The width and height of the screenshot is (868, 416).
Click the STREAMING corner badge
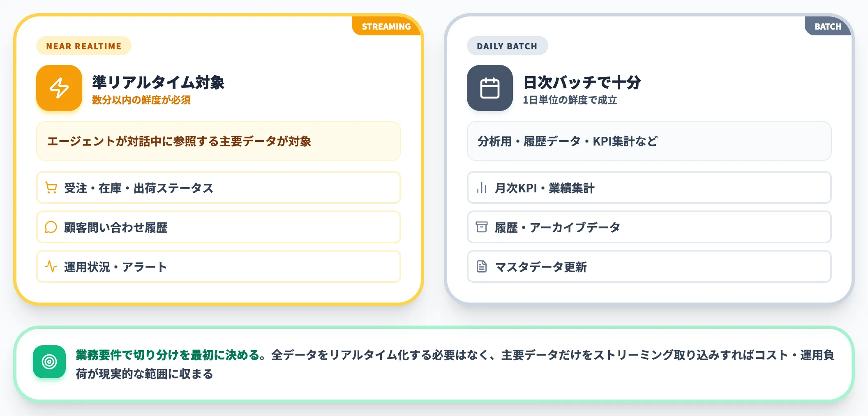tap(386, 26)
